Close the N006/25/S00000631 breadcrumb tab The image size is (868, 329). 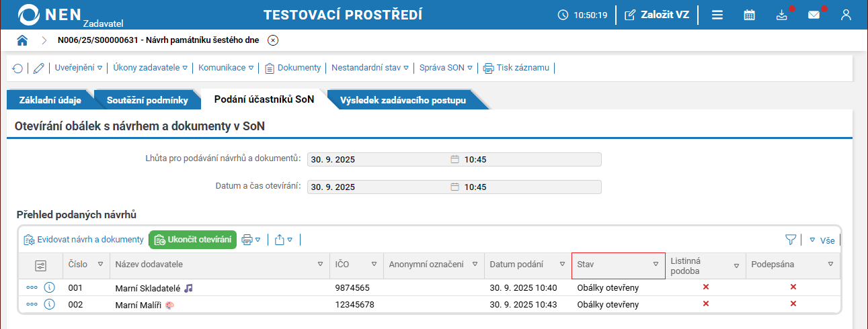(x=273, y=40)
